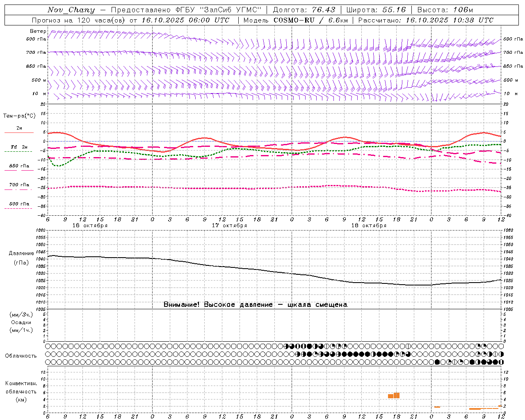525x420 pixels.
Task: Click the tall orange convective cloud bar
Action: [x=397, y=395]
